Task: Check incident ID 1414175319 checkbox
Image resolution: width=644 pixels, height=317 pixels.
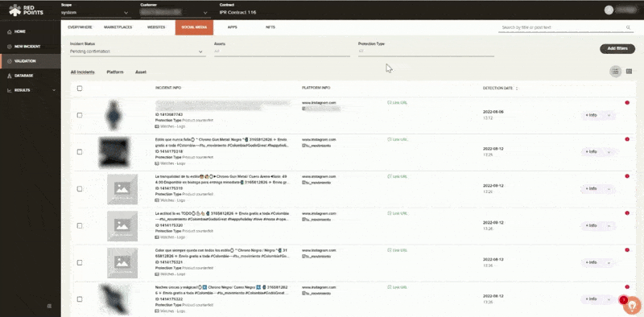Action: (80, 189)
